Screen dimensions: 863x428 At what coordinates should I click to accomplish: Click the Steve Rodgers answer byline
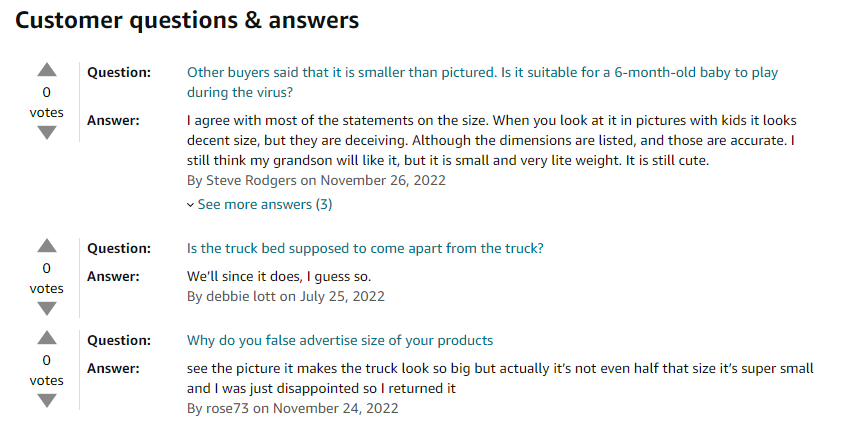[316, 180]
